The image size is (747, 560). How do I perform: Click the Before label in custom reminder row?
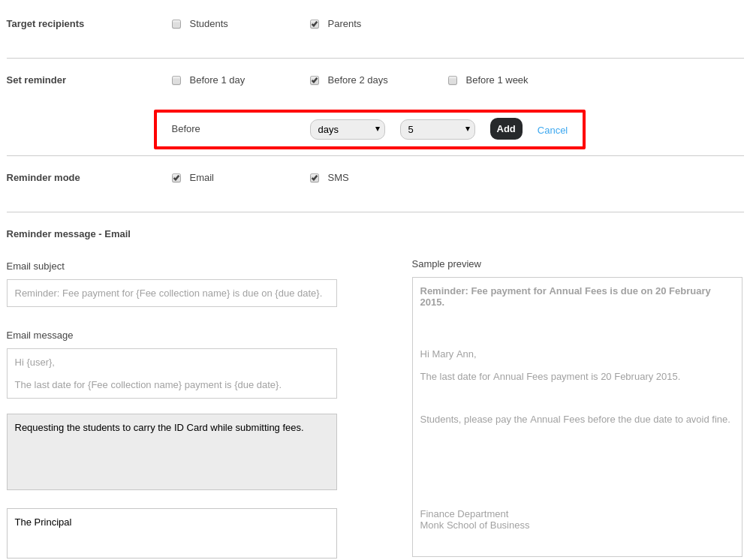[x=185, y=128]
